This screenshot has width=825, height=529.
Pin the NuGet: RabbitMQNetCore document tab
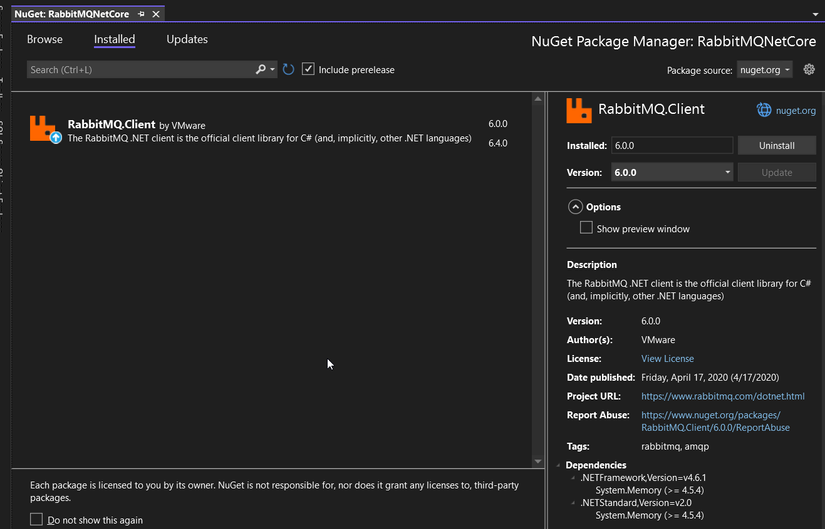point(141,15)
